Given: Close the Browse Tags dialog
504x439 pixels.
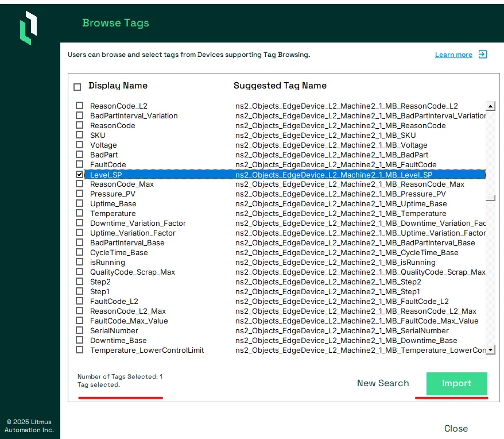Looking at the screenshot, I should point(456,429).
